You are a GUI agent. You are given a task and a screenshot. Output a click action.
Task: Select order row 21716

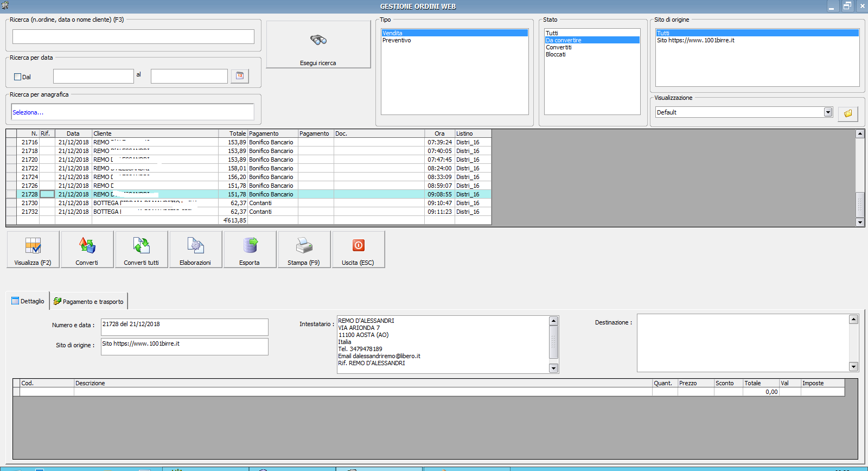click(248, 142)
